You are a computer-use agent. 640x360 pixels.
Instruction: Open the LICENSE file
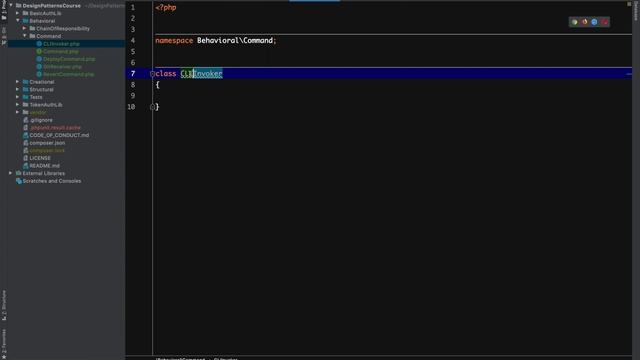click(40, 158)
